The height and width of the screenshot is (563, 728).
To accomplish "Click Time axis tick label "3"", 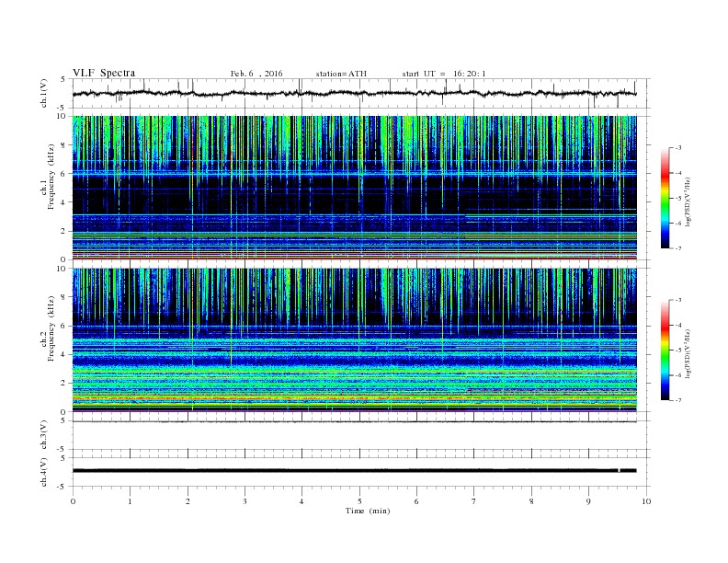I will tap(245, 501).
